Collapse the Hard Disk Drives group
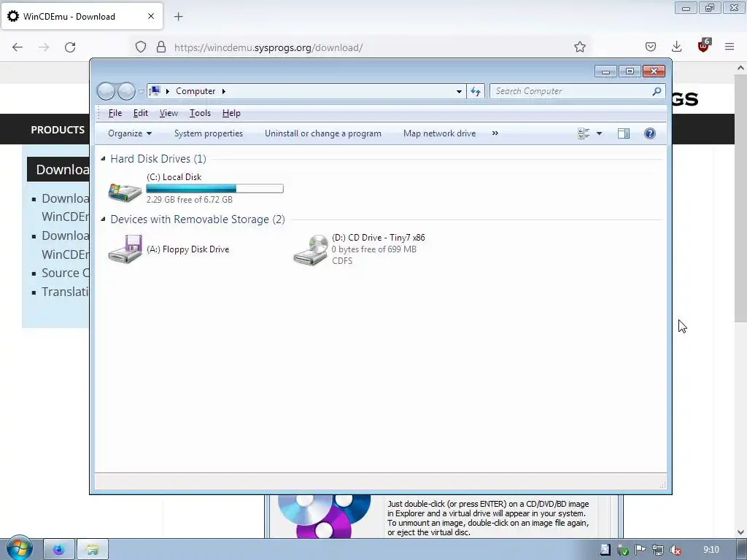The image size is (747, 560). click(x=103, y=158)
